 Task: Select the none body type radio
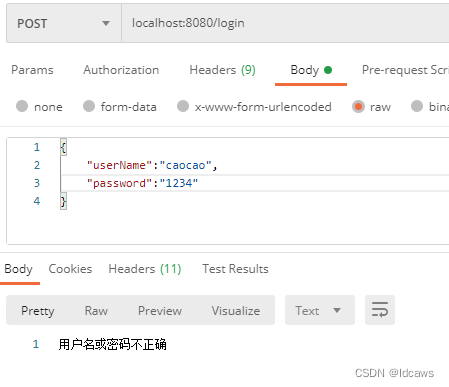pyautogui.click(x=22, y=106)
